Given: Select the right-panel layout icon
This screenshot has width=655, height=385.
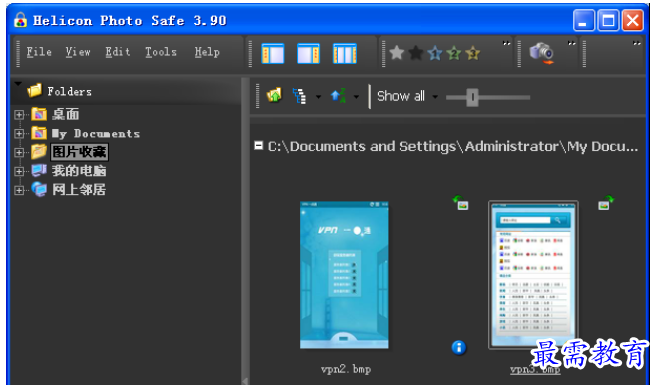Looking at the screenshot, I should [x=309, y=53].
